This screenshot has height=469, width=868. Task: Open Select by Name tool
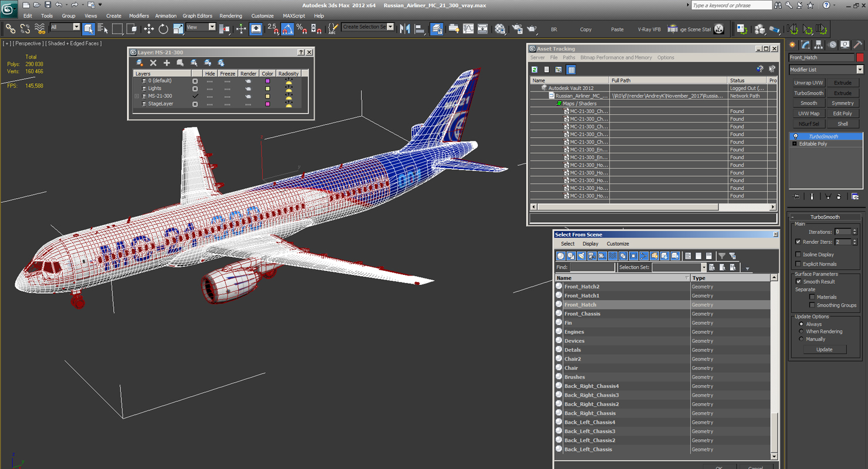click(103, 29)
